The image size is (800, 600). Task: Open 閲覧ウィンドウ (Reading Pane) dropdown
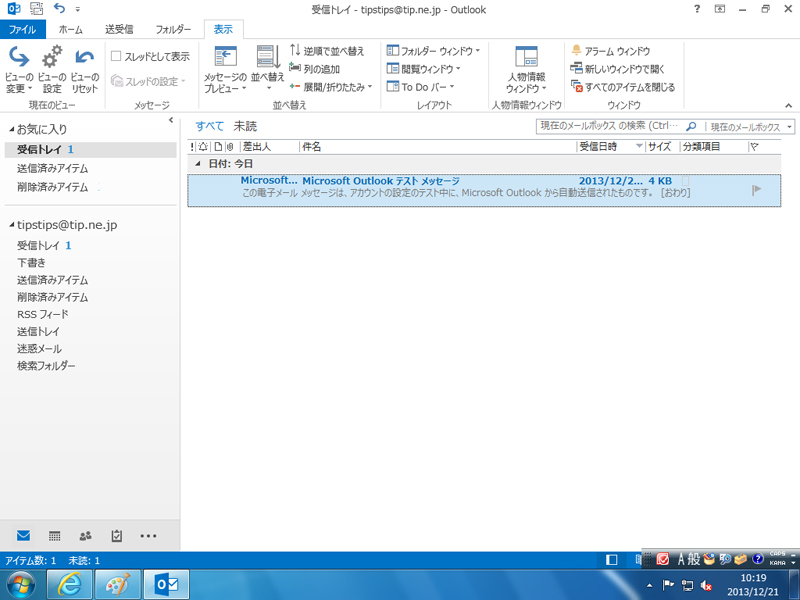tap(423, 68)
